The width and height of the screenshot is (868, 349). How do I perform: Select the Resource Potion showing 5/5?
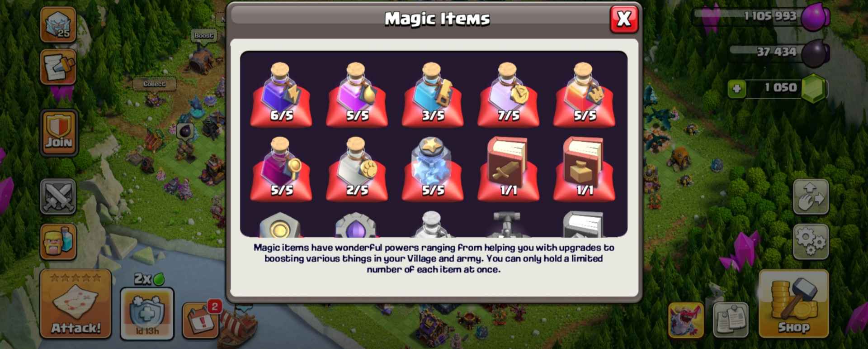[x=357, y=93]
